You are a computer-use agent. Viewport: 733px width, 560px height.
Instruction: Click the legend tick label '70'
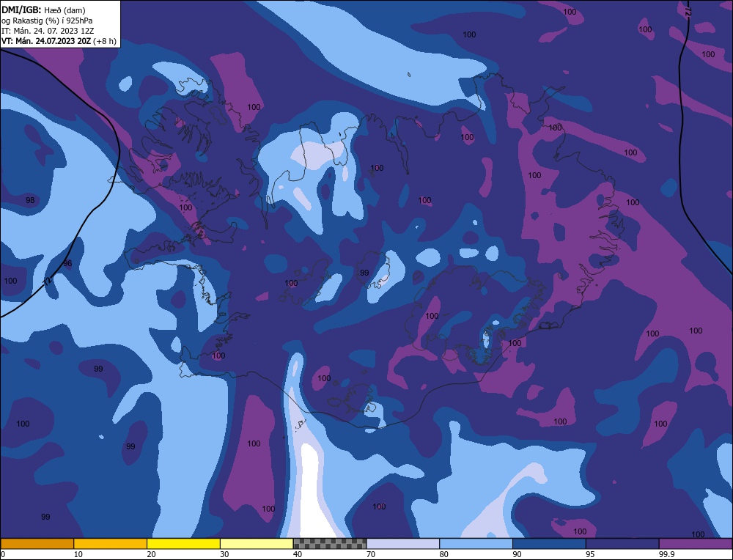point(371,554)
